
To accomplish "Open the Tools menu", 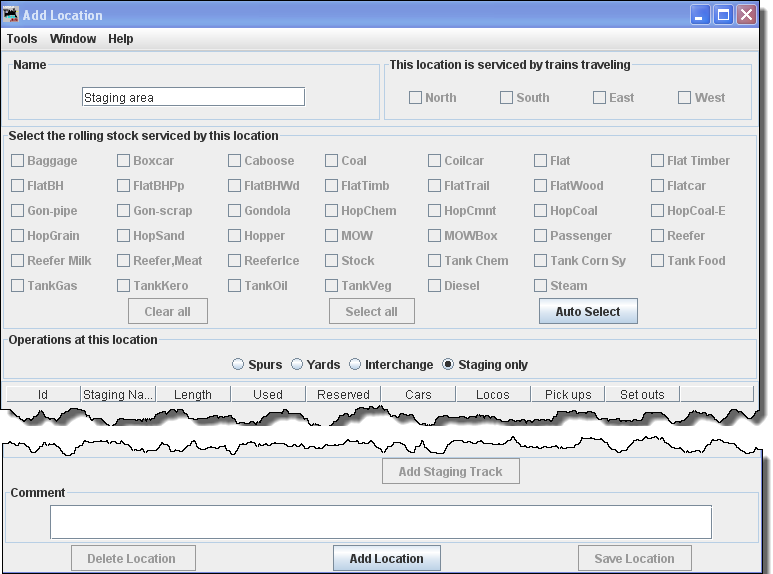I will (22, 39).
